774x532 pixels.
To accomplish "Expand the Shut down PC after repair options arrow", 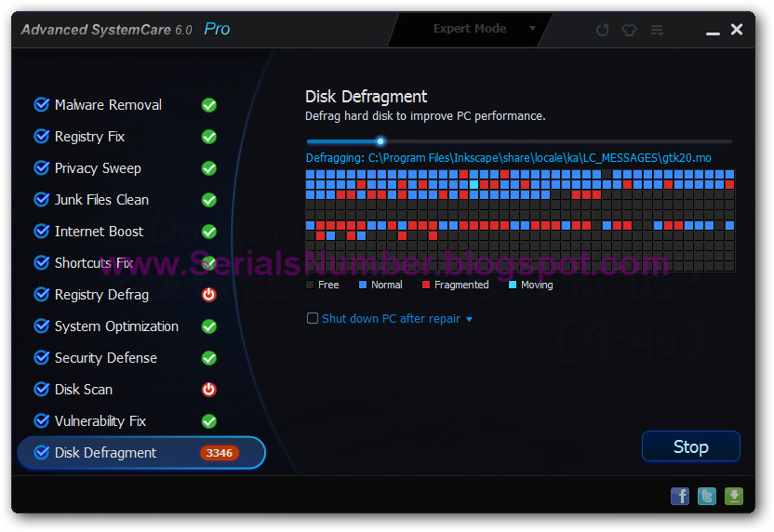I will point(469,319).
